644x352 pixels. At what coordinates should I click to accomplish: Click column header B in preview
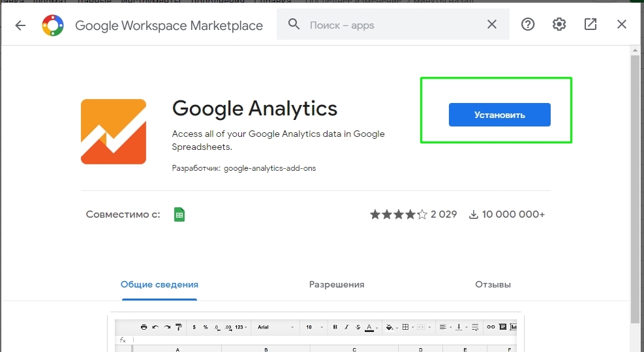pos(266,349)
